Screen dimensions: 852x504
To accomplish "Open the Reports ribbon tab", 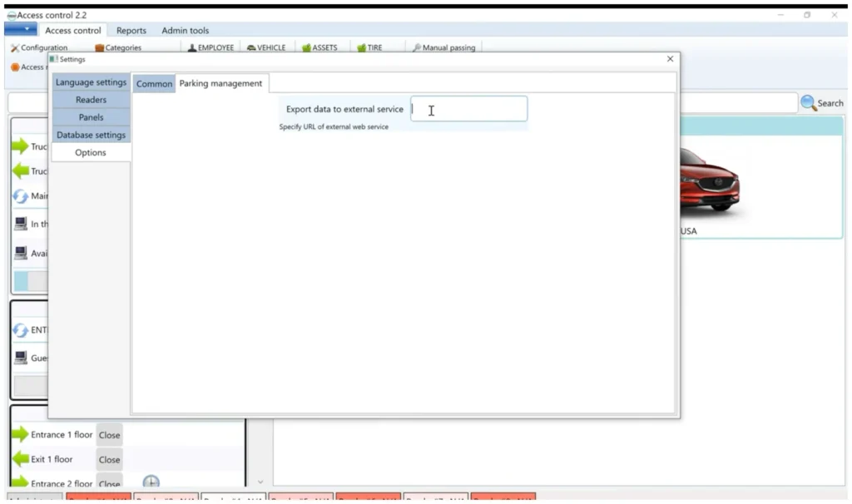I will (x=131, y=31).
